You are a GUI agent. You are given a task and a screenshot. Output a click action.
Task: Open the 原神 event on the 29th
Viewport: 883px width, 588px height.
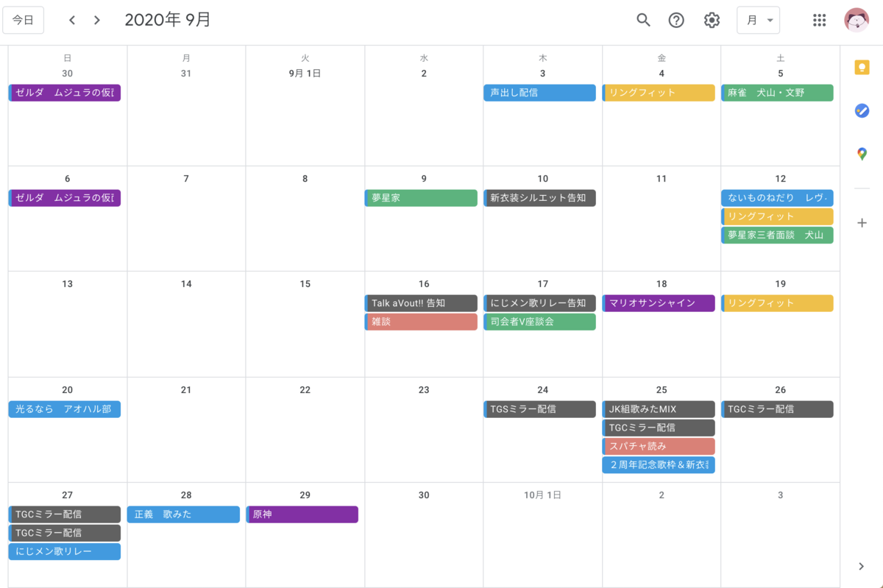(302, 514)
